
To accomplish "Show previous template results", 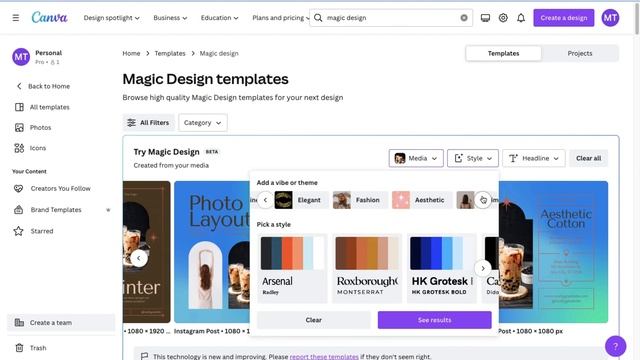I will coord(139,258).
